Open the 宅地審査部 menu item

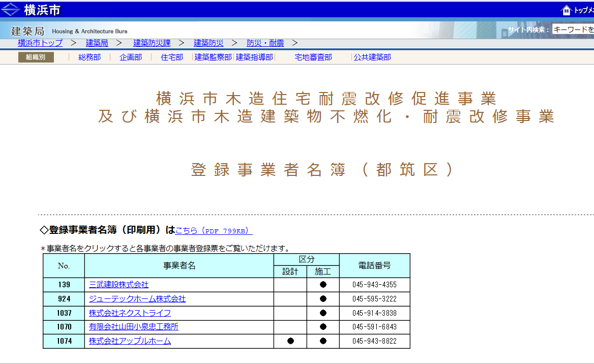[x=313, y=57]
